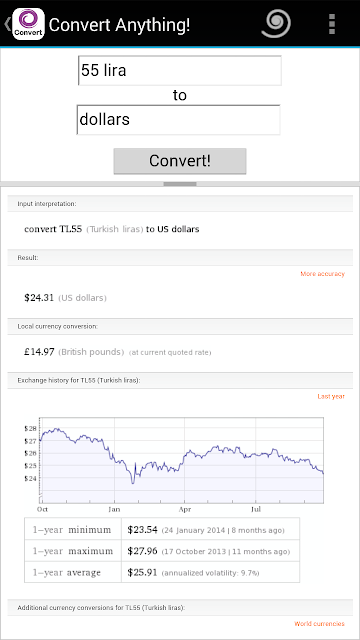Select the 1-year maximum $27.96 cell
360x640 pixels.
(x=210, y=551)
